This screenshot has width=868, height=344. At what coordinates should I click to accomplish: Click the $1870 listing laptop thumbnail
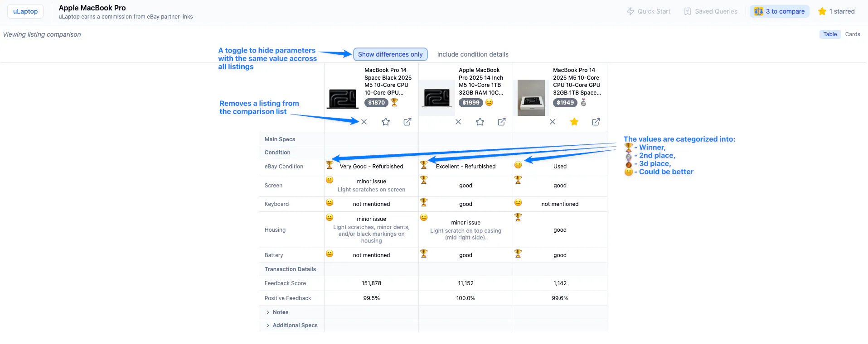(343, 98)
